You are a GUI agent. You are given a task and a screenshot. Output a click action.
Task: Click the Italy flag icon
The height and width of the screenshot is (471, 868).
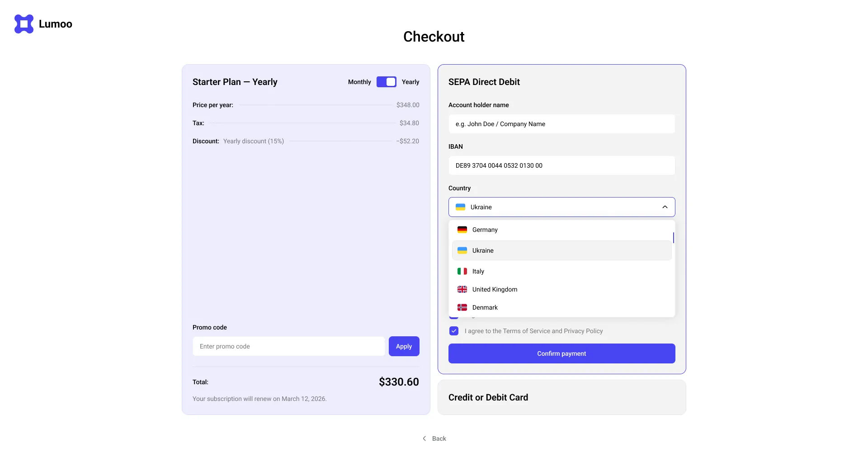point(462,271)
